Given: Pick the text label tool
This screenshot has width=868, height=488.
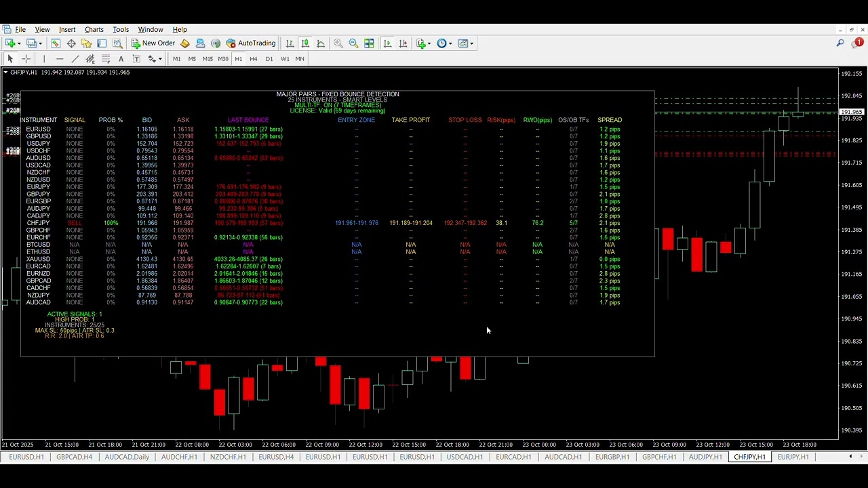Looking at the screenshot, I should click(x=121, y=59).
